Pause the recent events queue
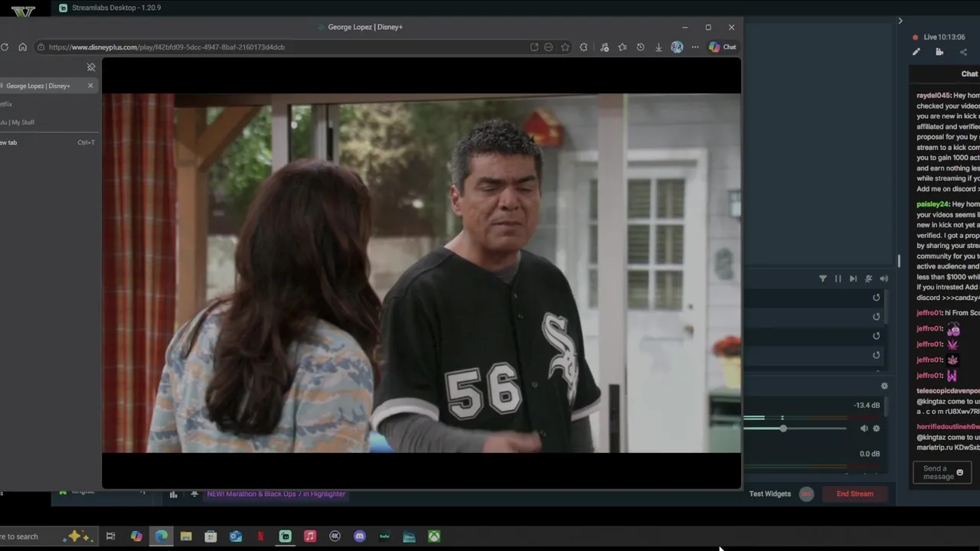Viewport: 980px width, 551px height. 838,279
